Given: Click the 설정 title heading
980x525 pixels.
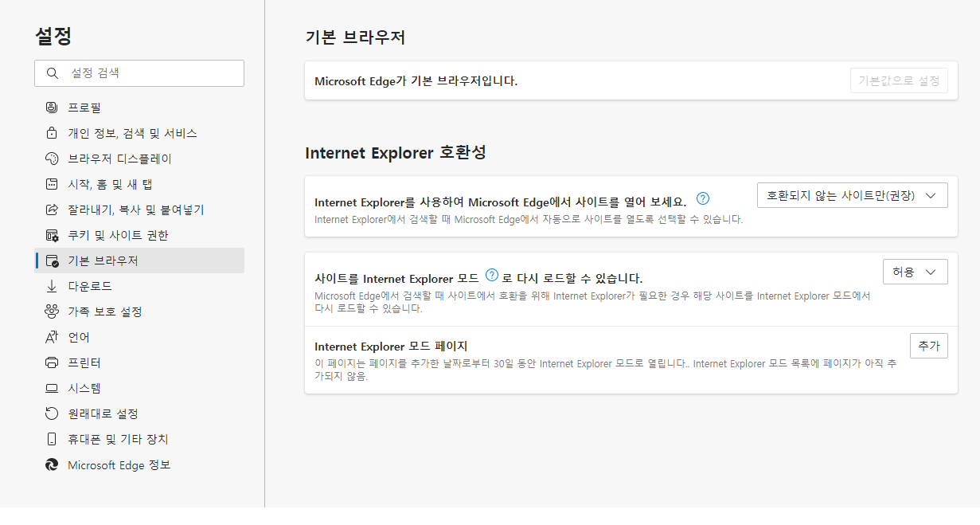Looking at the screenshot, I should coord(53,35).
